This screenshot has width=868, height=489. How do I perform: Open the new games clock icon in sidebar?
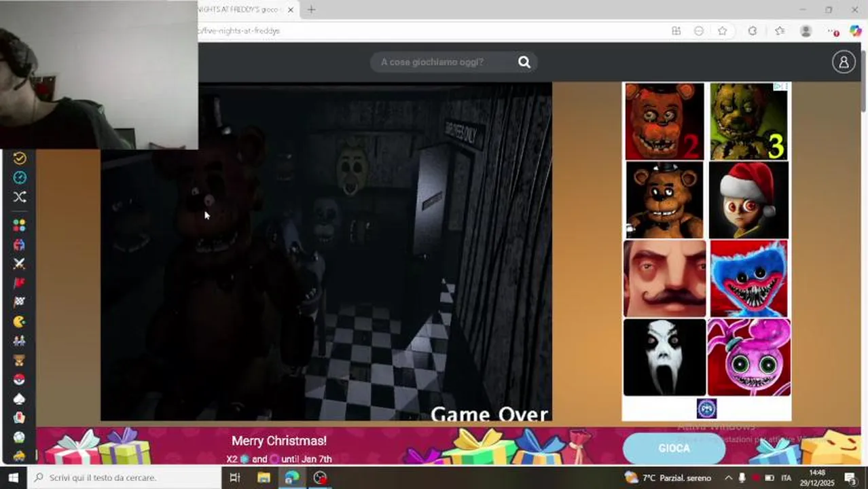coord(20,178)
